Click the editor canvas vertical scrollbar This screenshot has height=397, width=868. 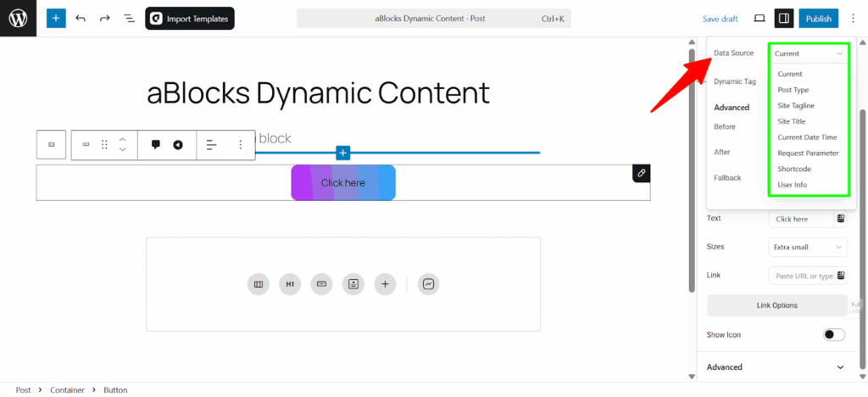click(691, 171)
